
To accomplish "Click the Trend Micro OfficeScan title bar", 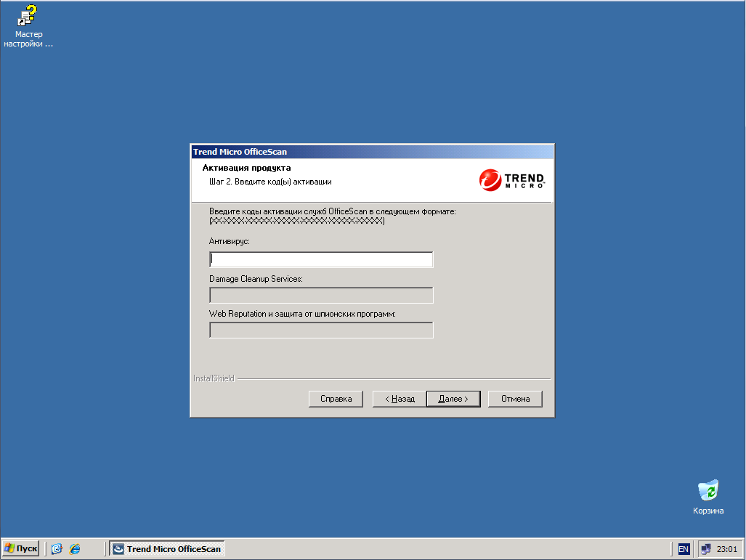I will tap(372, 152).
